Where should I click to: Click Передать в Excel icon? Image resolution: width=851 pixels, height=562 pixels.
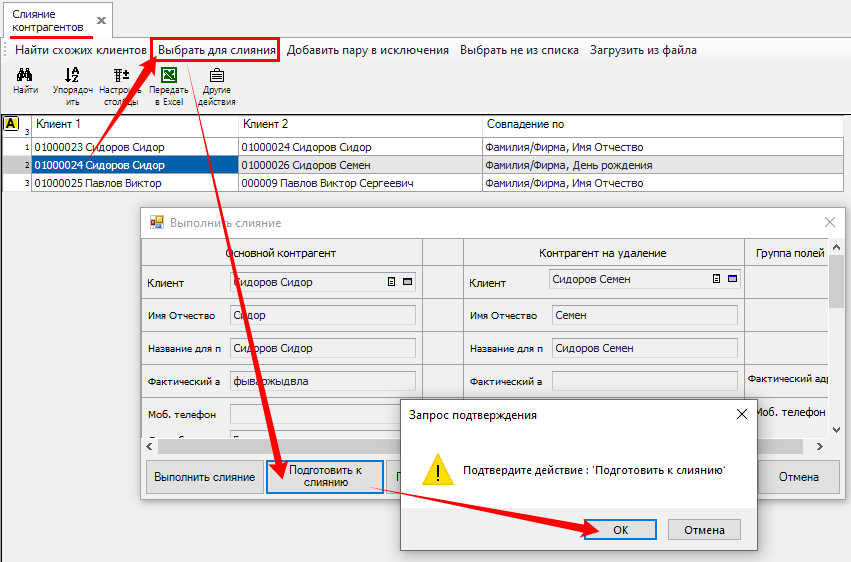pyautogui.click(x=169, y=76)
